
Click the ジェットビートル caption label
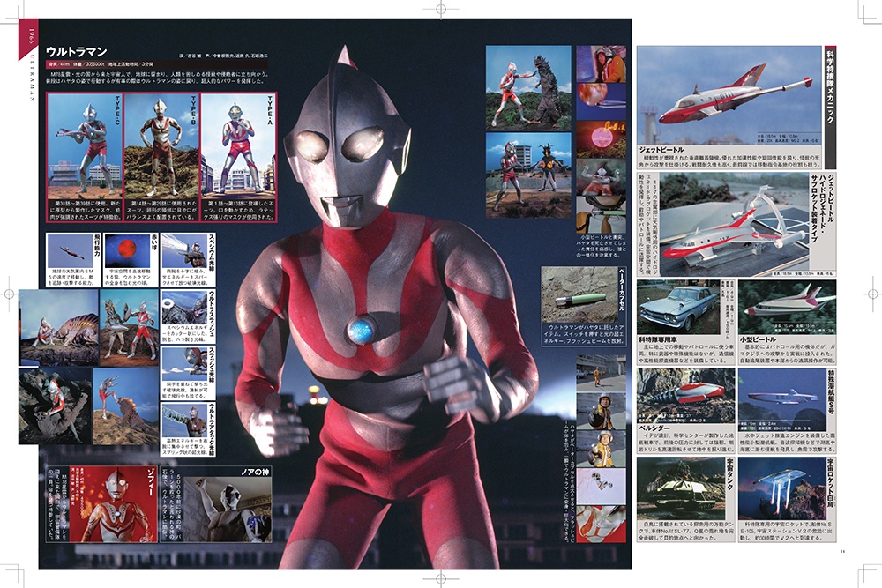[x=661, y=150]
